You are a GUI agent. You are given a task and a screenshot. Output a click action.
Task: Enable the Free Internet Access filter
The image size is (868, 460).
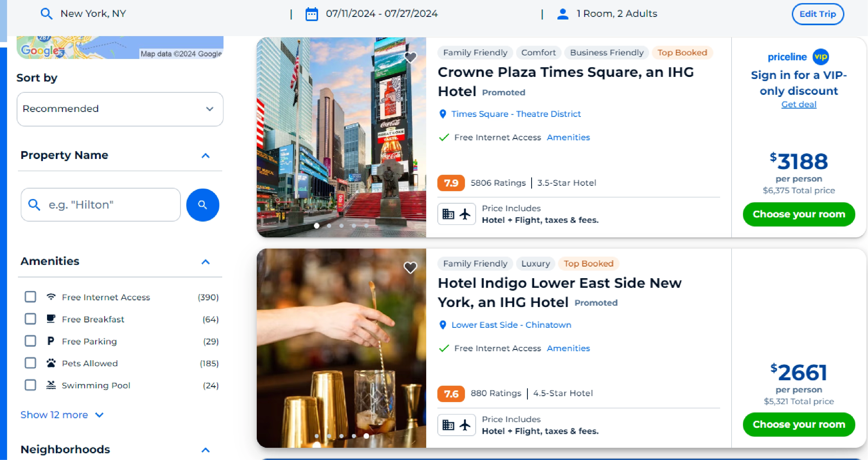30,297
